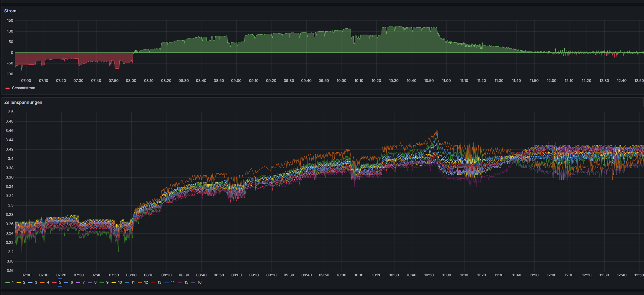Screen dimensions: 644x295
Task: Click orange color swatch of series 4
Action: (42, 283)
